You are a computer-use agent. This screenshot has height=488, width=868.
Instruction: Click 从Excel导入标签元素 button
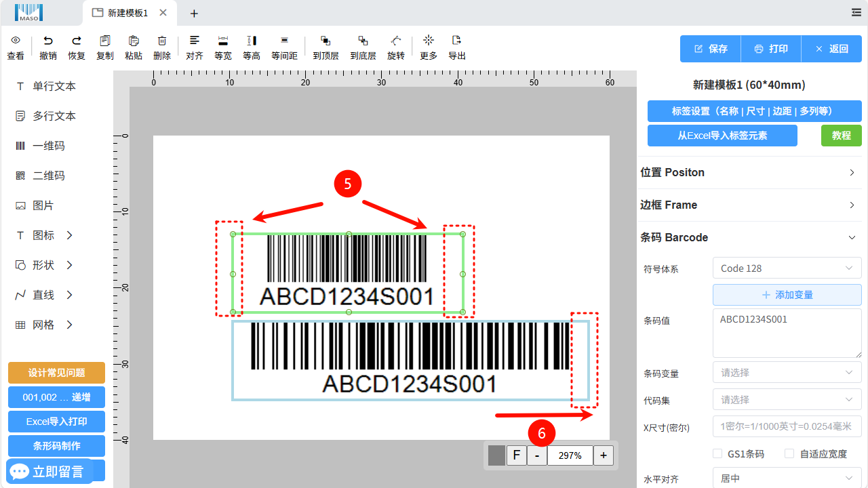722,136
